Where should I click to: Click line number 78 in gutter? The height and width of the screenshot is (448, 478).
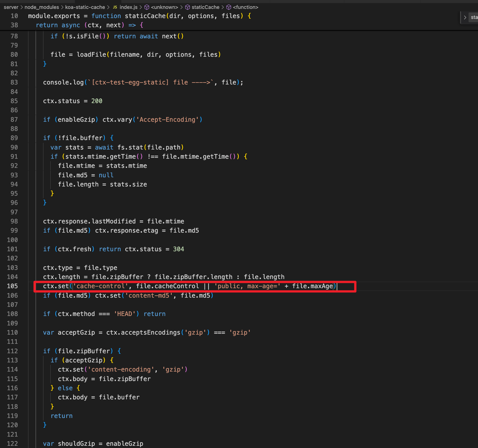pyautogui.click(x=14, y=36)
